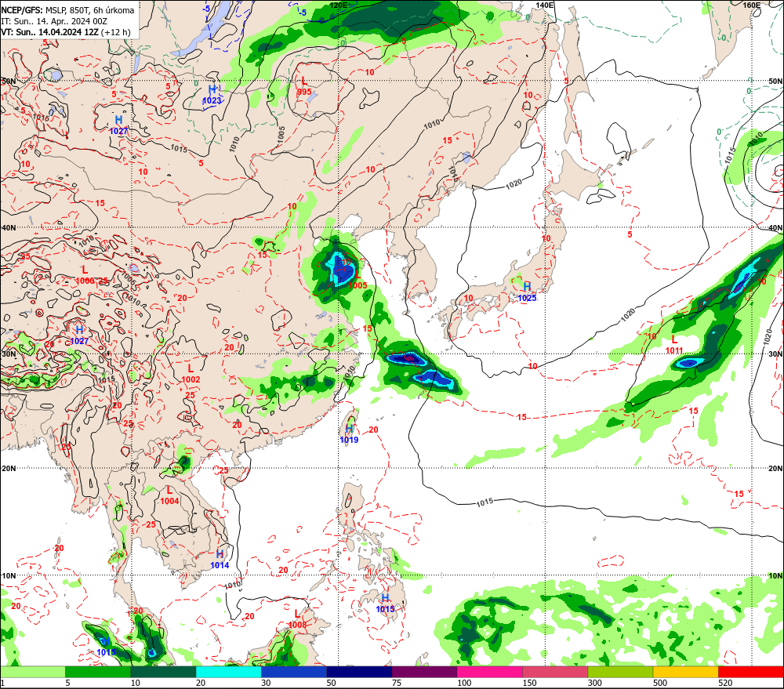Click the purple 75–100 mm legend swatch
Screen dimensions: 784x689
[x=424, y=672]
